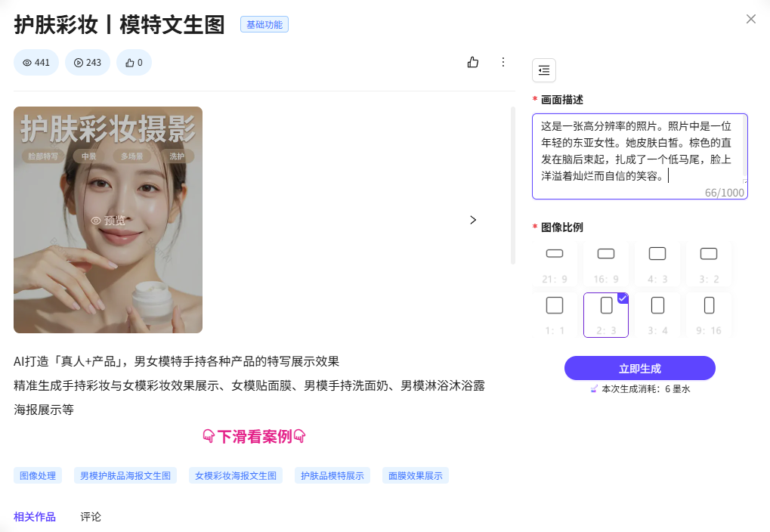The height and width of the screenshot is (532, 770).
Task: Preview the 护肤彩妆摄影 cover image
Action: (108, 220)
